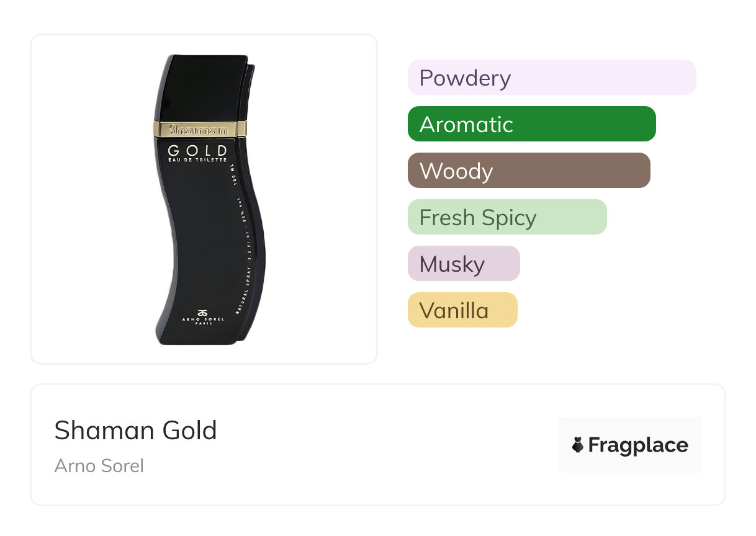Open the Arno Sorel brand name link
This screenshot has width=756, height=536.
click(99, 465)
